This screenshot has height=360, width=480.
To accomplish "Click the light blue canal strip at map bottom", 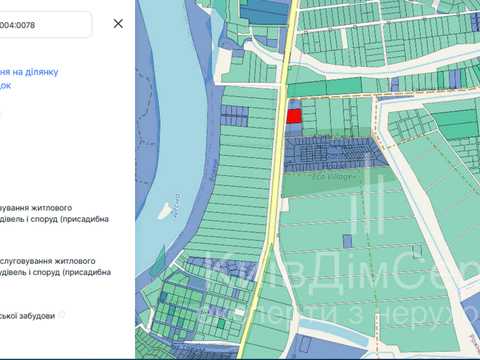I will (x=333, y=330).
